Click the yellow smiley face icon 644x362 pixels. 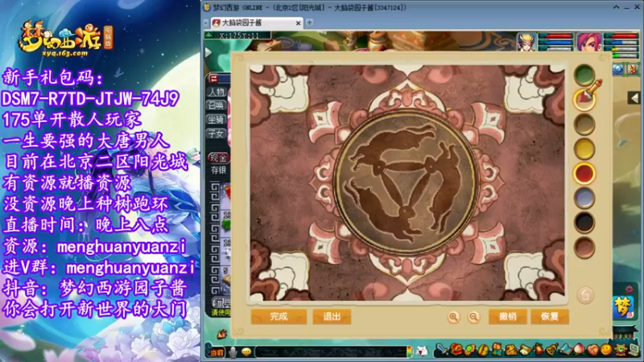click(606, 350)
